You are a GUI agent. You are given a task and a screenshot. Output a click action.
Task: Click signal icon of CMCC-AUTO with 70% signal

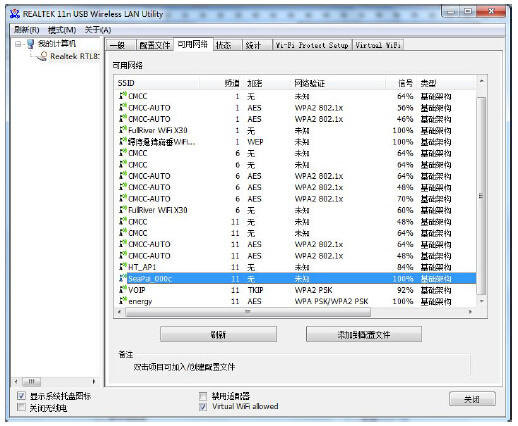[x=123, y=198]
